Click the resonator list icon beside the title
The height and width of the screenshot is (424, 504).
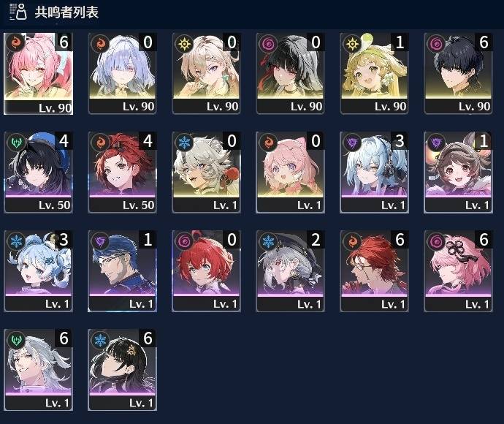tap(18, 12)
